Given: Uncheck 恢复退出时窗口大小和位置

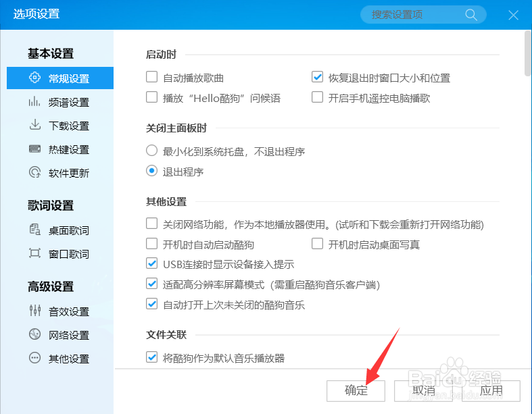Looking at the screenshot, I should 317,77.
